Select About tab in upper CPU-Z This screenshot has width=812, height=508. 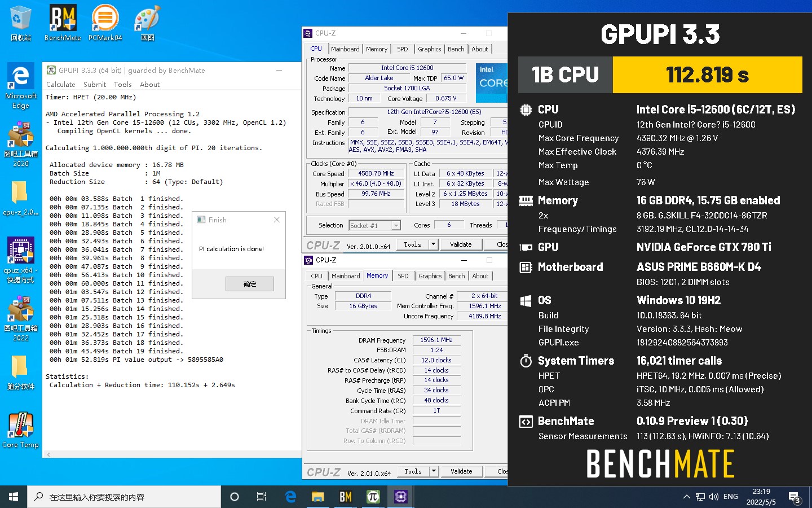click(480, 49)
